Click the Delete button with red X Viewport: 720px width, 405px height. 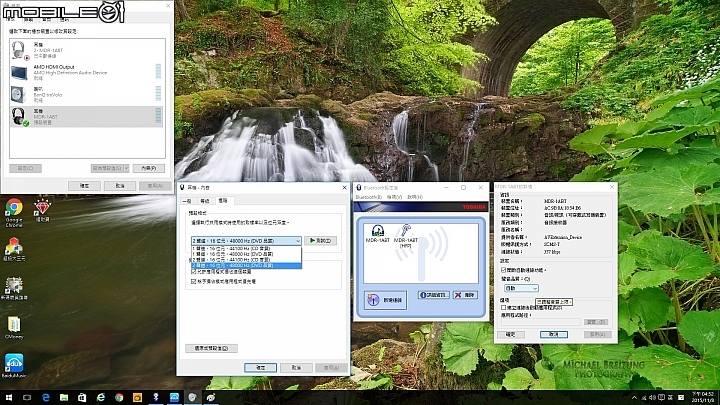[x=465, y=295]
